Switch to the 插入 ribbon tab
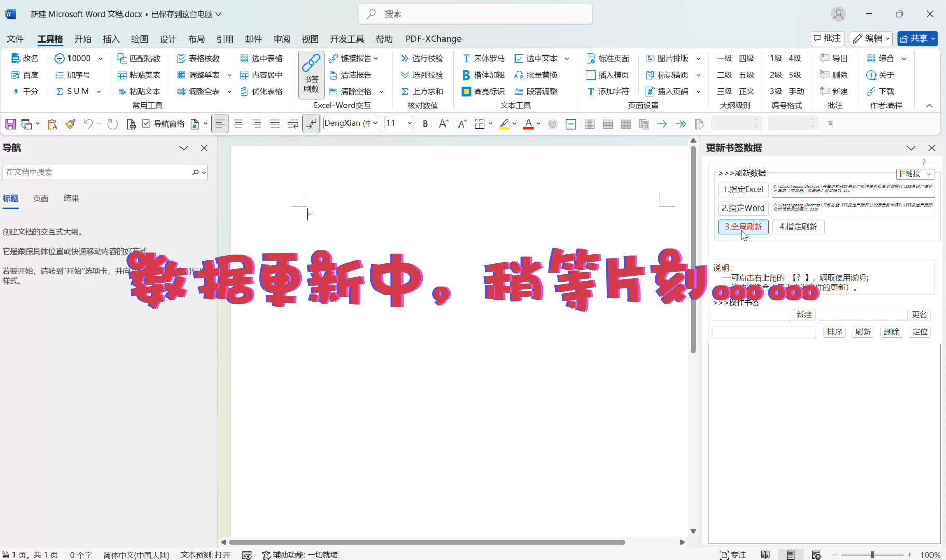The height and width of the screenshot is (560, 946). [111, 39]
